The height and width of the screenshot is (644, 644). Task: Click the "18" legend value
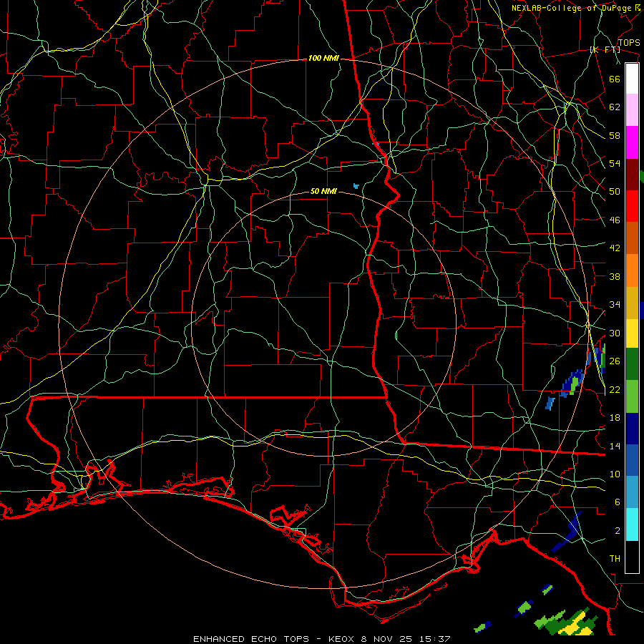[x=615, y=418]
